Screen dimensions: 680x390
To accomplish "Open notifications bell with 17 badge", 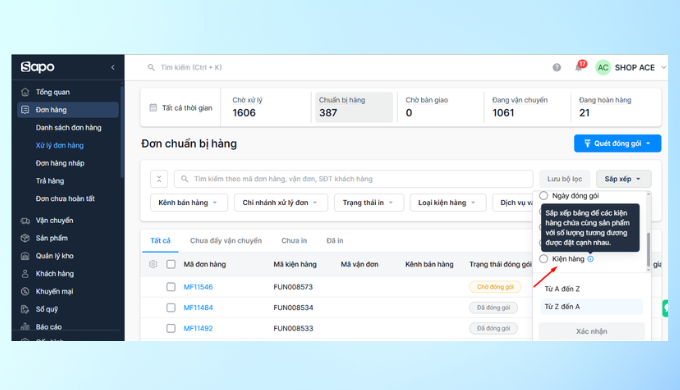I will tap(579, 67).
